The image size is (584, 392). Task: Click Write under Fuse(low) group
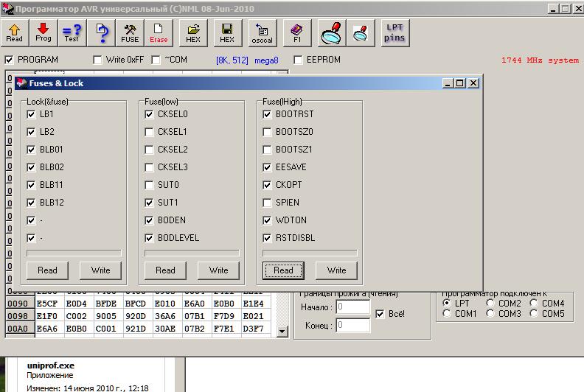tap(218, 270)
